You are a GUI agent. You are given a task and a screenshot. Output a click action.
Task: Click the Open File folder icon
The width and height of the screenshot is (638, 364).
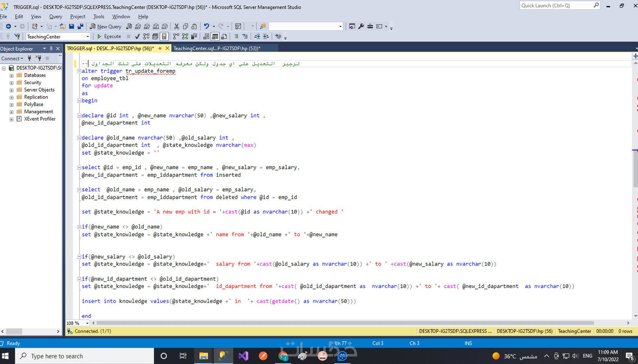[62, 26]
